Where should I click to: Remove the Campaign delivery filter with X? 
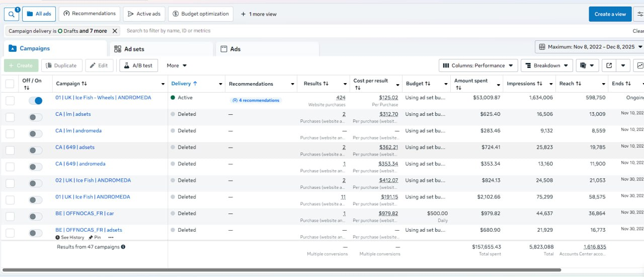coord(115,31)
